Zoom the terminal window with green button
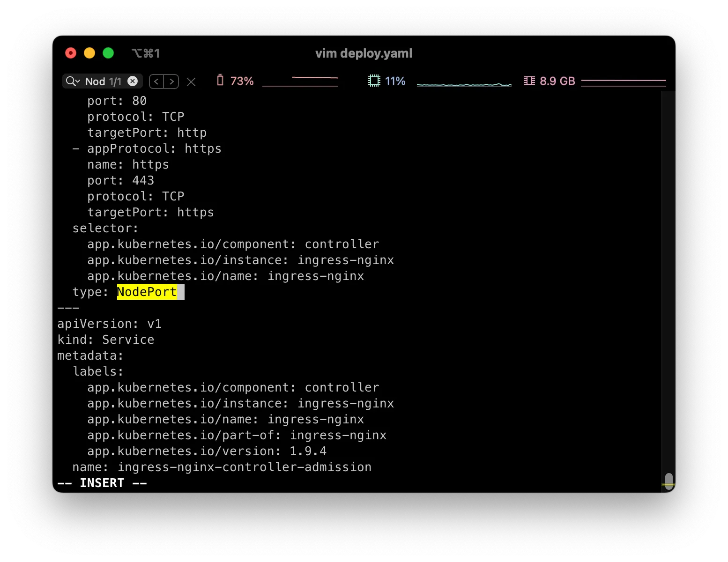The width and height of the screenshot is (728, 562). [x=108, y=53]
